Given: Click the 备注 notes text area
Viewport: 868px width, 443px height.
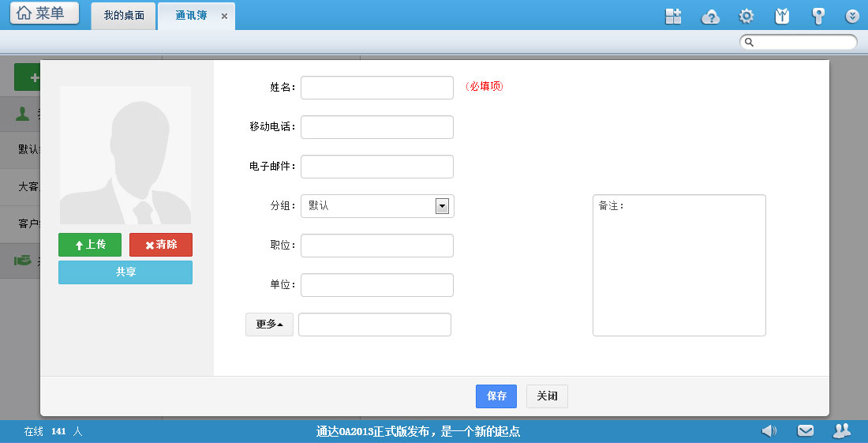Looking at the screenshot, I should [679, 268].
